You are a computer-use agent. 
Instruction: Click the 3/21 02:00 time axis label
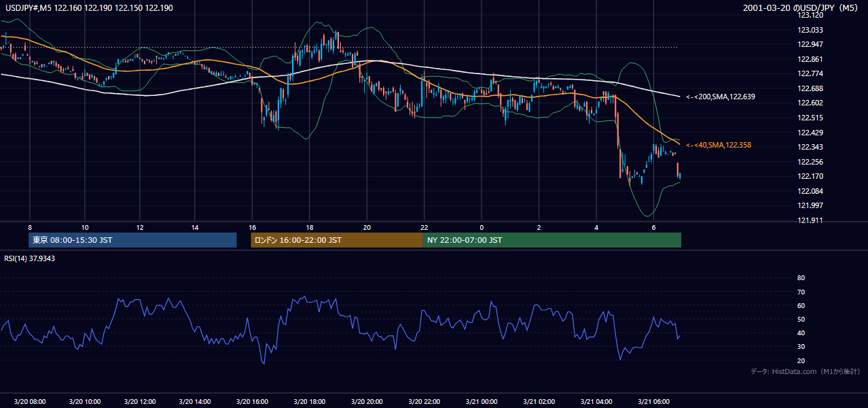pyautogui.click(x=538, y=401)
